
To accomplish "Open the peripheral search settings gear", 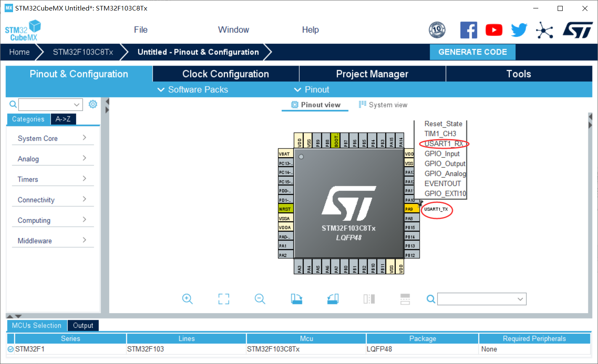I will pos(93,104).
